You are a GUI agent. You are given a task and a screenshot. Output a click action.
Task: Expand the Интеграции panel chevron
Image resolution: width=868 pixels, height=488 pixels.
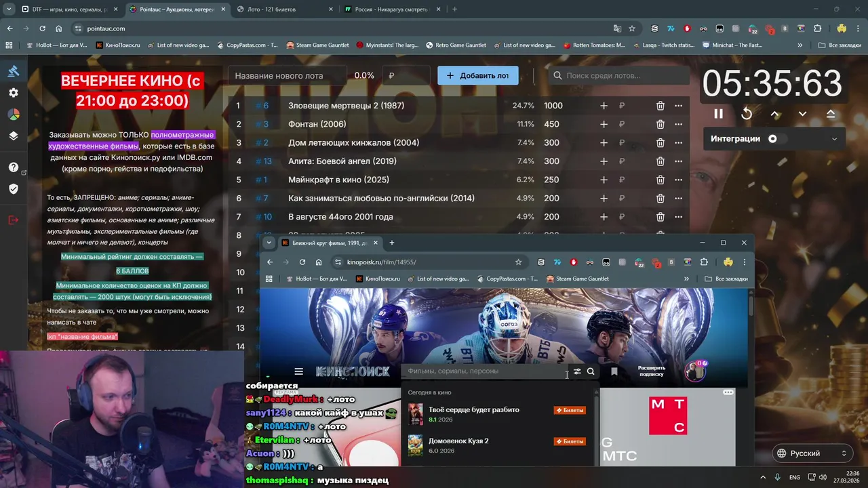pos(834,139)
